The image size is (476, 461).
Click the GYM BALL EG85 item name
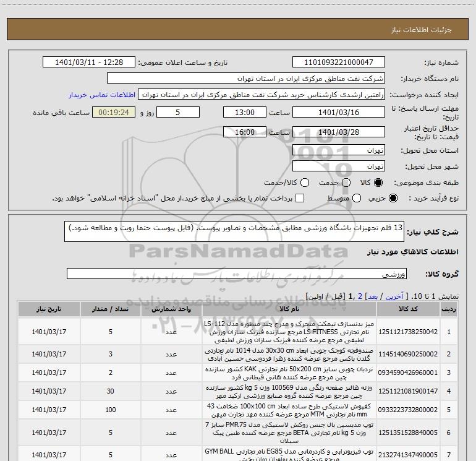(289, 455)
